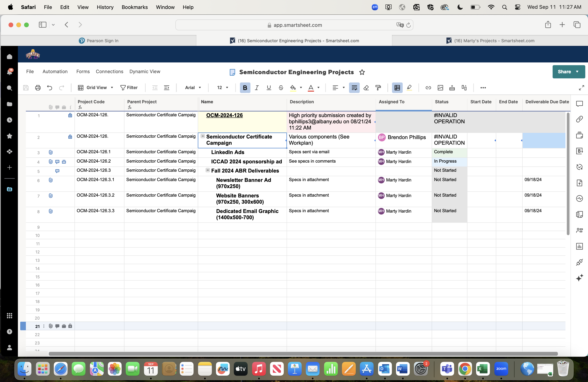Undo the last action
Screen dimensions: 588x382
pos(50,88)
